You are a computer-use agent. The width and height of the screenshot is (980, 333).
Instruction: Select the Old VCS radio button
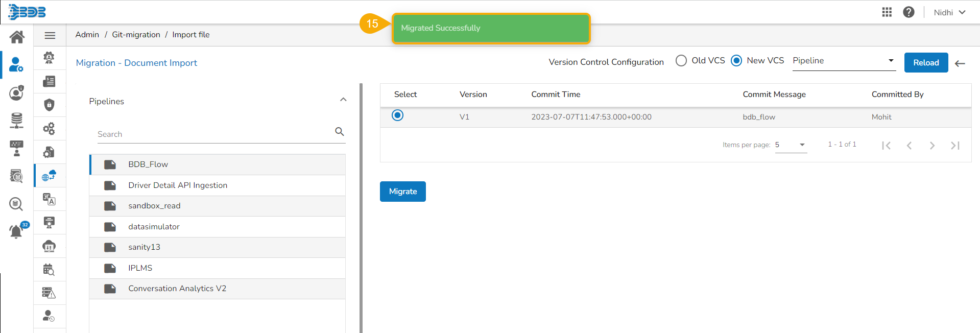click(681, 61)
